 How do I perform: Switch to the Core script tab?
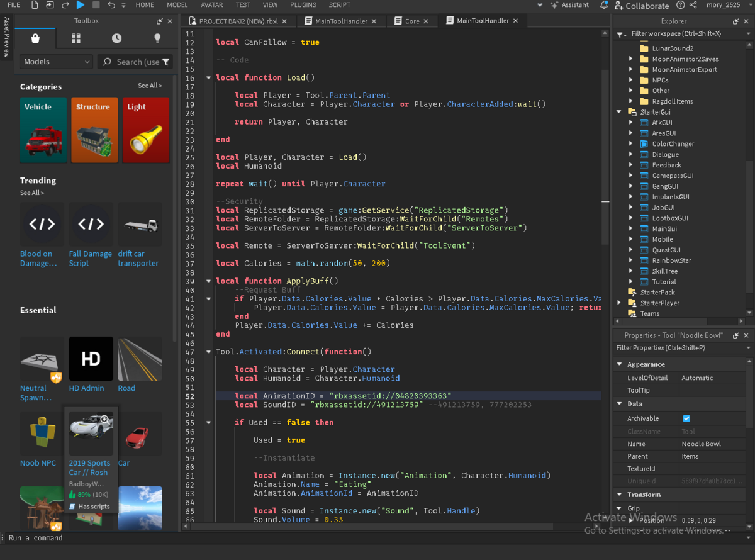tap(411, 21)
